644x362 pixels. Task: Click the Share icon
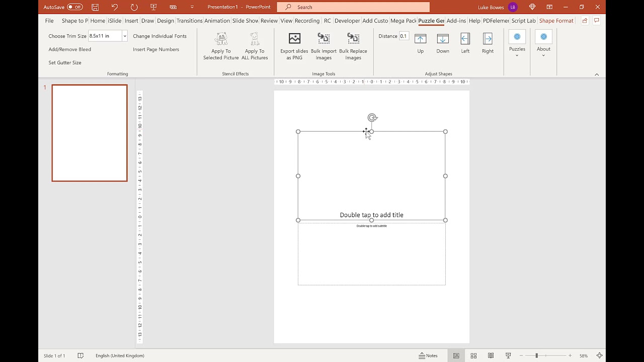click(x=585, y=21)
